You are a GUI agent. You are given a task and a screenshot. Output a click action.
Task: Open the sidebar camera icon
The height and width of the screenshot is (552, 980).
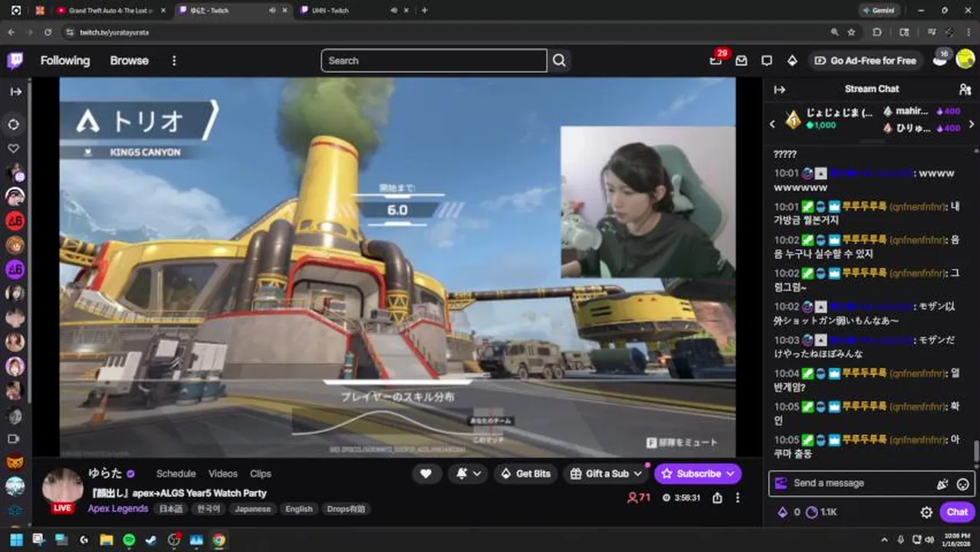(14, 439)
